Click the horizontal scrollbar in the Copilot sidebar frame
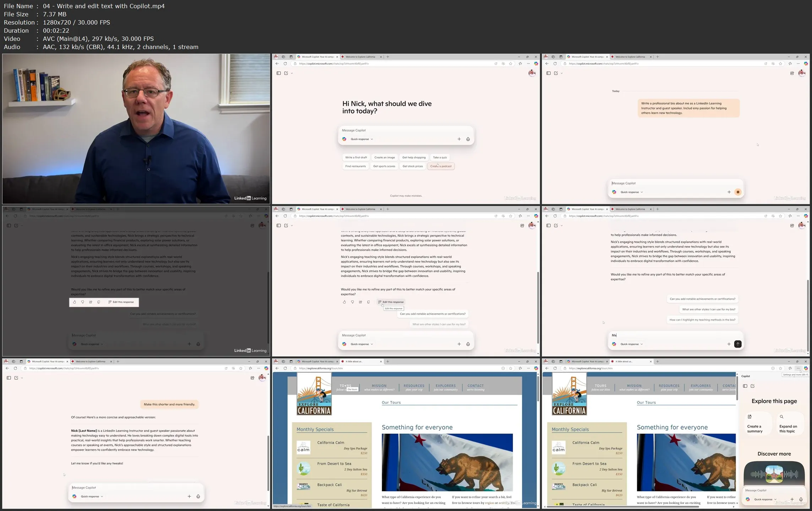Viewport: 812px width, 511px height. pyautogui.click(x=623, y=507)
